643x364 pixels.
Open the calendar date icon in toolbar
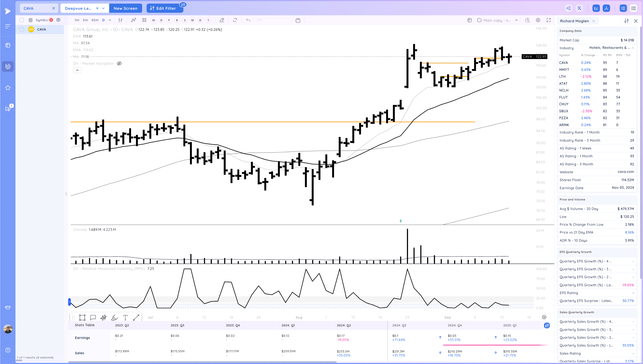298,20
